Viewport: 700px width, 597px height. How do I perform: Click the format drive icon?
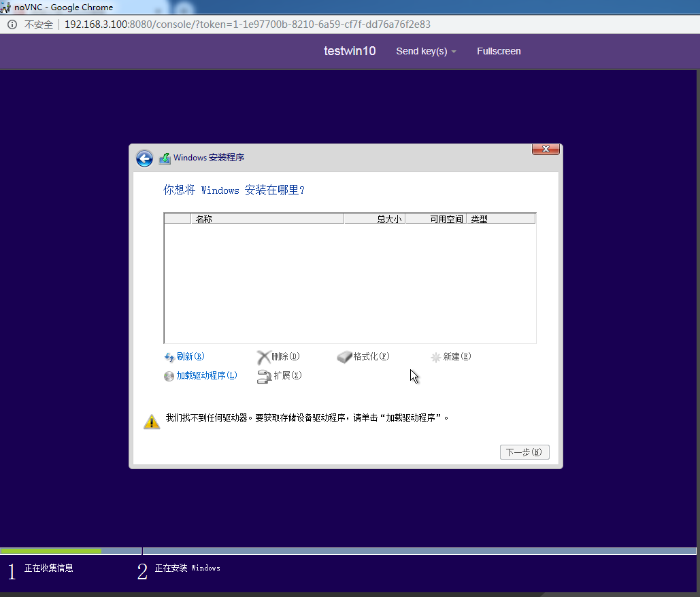(x=344, y=357)
